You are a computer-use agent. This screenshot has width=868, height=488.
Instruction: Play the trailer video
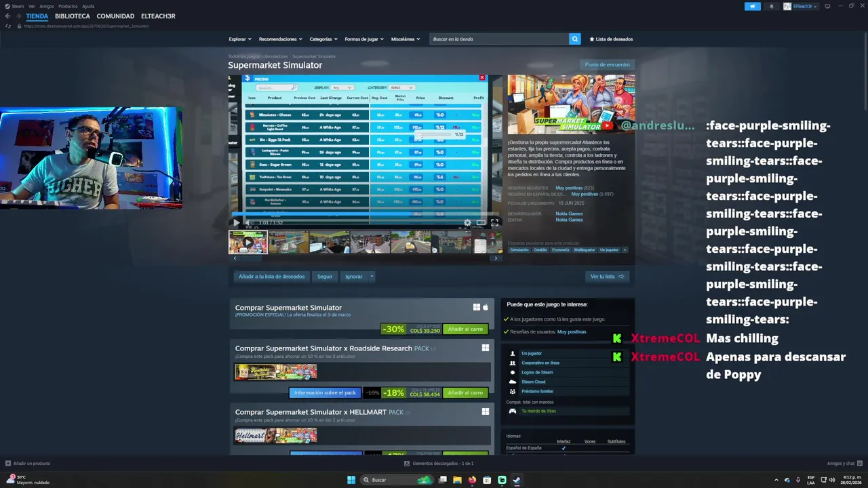point(236,222)
